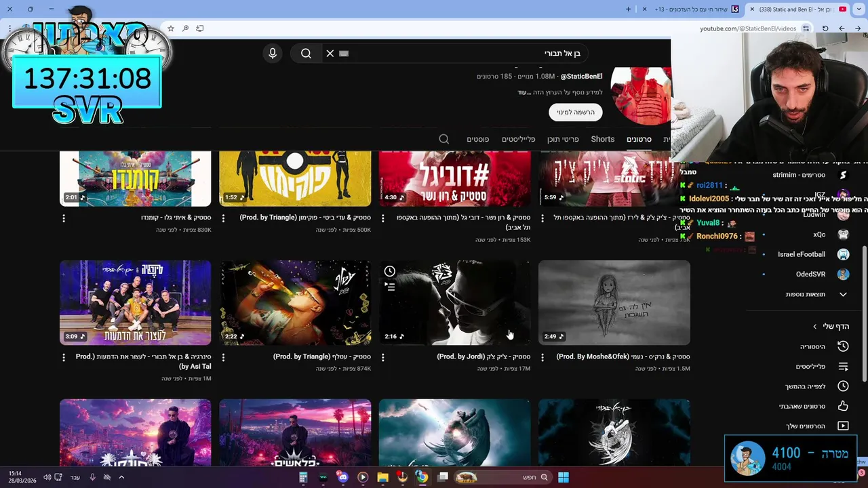Open פלייליסטים in the sidebar

pos(822,367)
